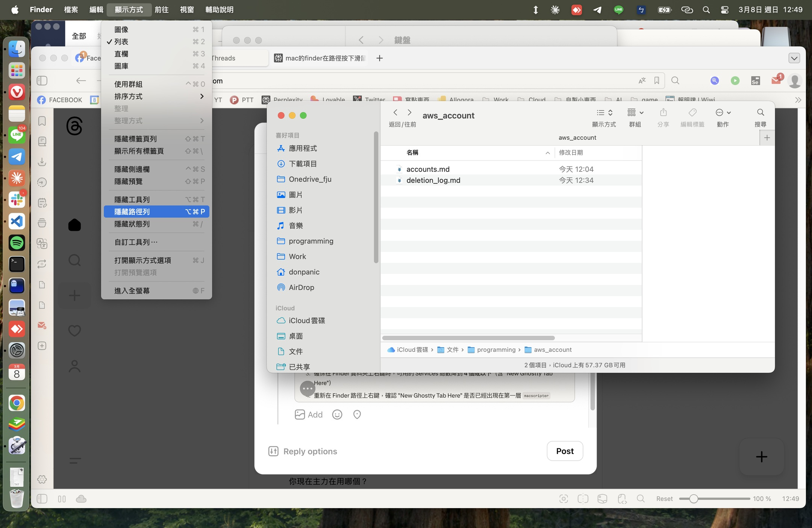812x528 pixels.
Task: Open Control Center in menu bar
Action: pos(724,10)
